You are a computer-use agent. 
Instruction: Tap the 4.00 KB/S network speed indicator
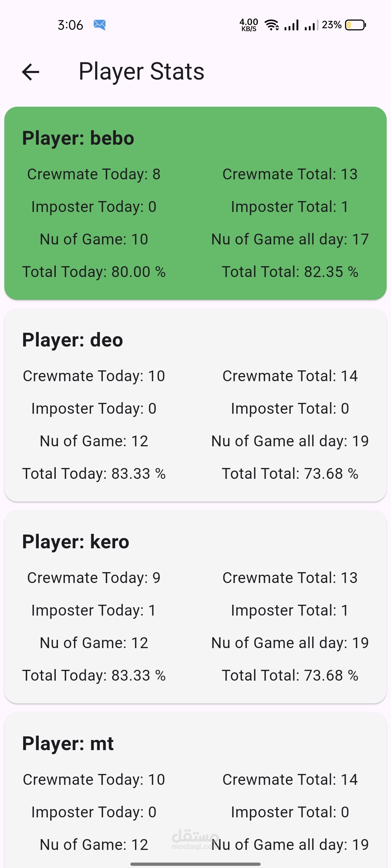[x=249, y=25]
